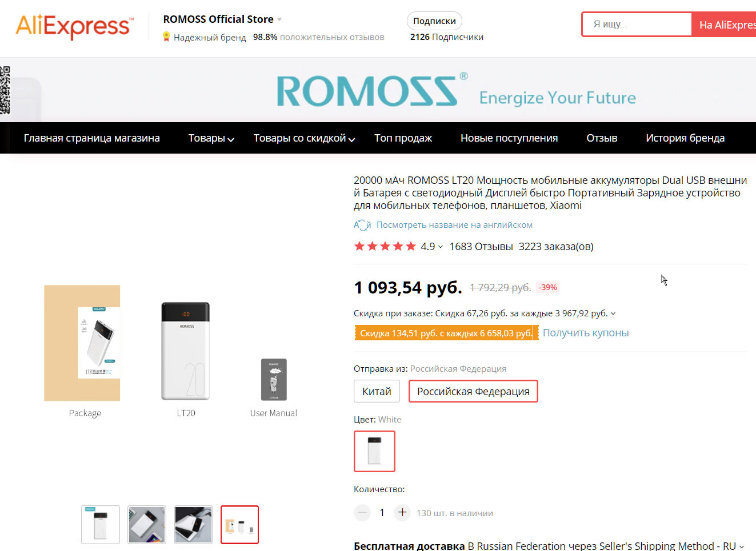The image size is (756, 551).
Task: Open the Товары dropdown menu
Action: pos(211,138)
